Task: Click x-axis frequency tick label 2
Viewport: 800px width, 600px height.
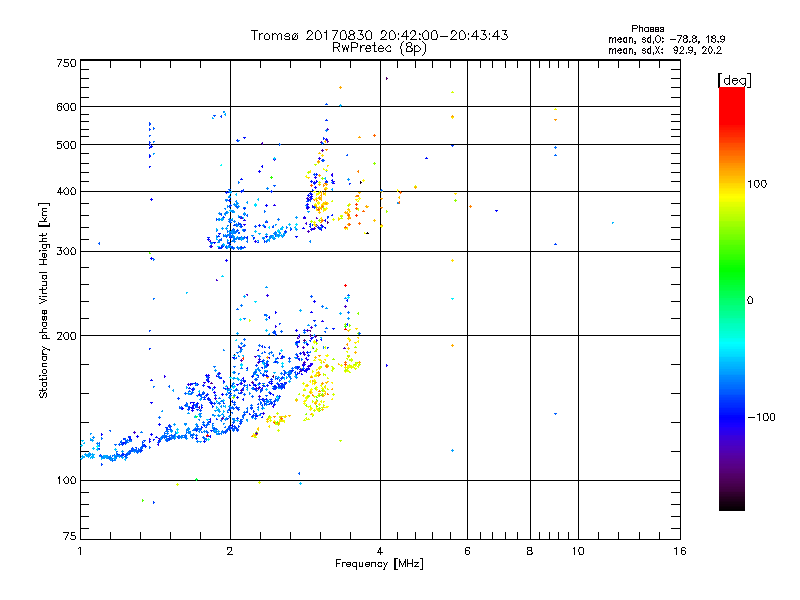Action: point(230,551)
